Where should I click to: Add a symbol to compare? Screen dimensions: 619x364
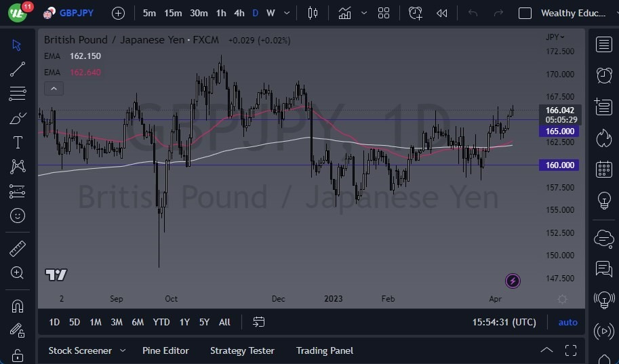118,13
